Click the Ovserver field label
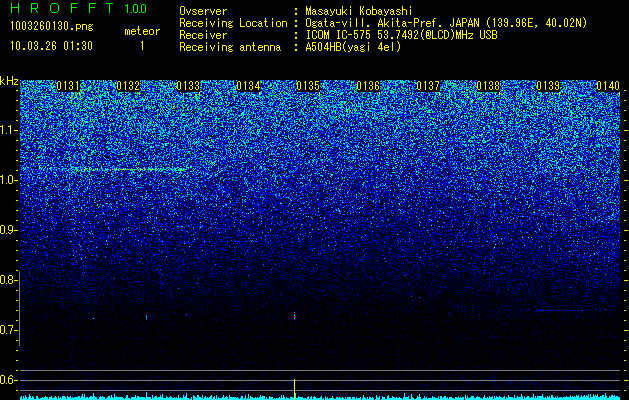 (203, 11)
